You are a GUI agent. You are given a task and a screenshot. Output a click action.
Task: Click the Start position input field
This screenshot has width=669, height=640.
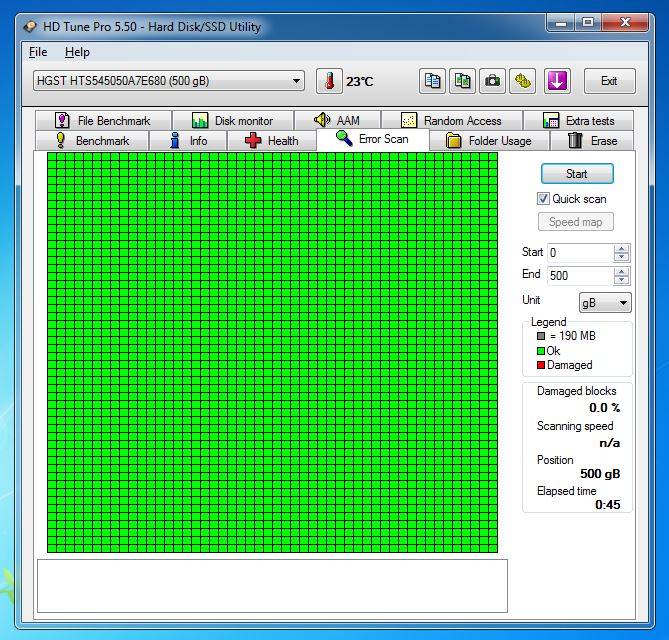(580, 253)
